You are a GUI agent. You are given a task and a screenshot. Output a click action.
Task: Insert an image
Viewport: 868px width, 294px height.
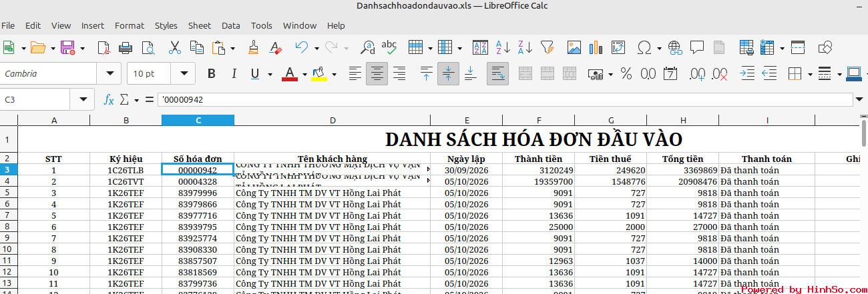(574, 47)
